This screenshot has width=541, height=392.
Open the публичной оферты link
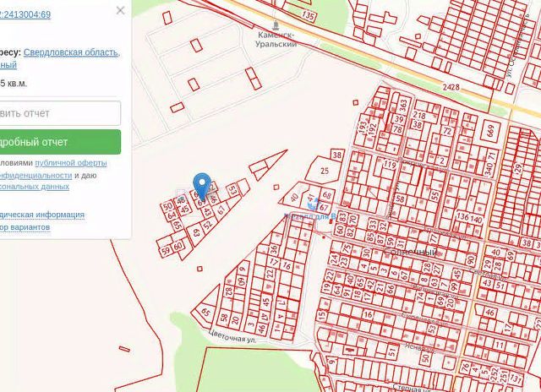(71, 163)
